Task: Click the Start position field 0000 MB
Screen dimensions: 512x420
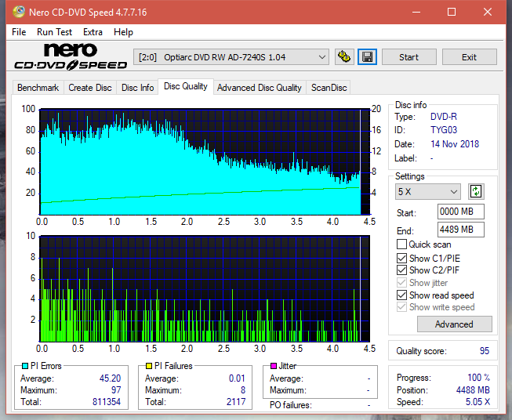Action: [461, 212]
